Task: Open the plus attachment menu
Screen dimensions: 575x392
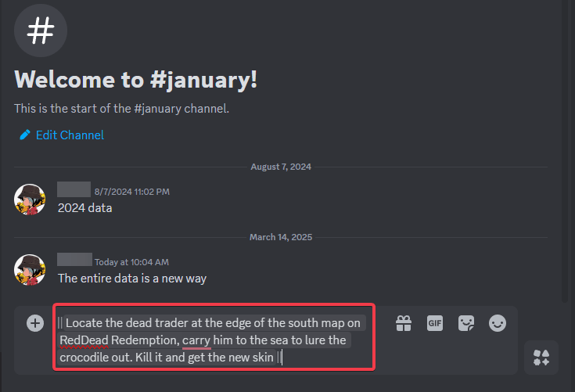Action: coord(35,323)
